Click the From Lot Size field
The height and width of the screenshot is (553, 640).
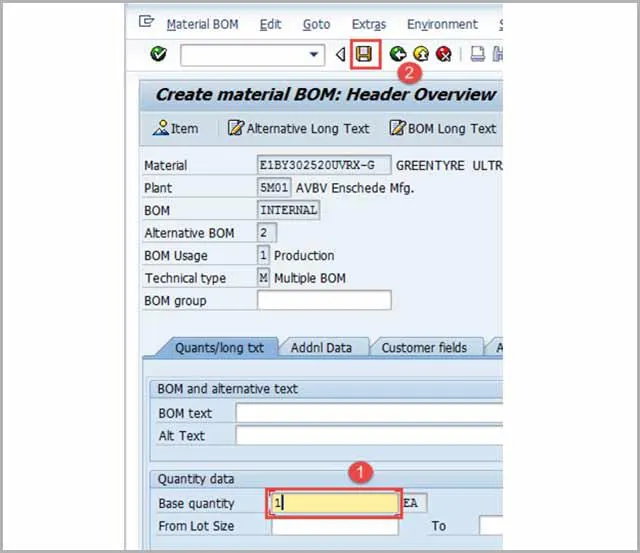(335, 526)
